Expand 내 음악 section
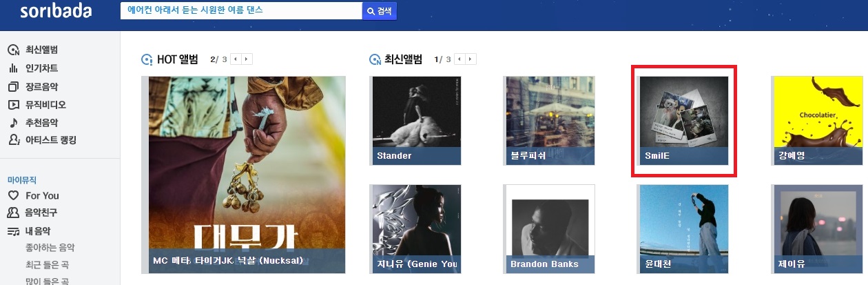Screen dimensions: 868x285 pyautogui.click(x=29, y=231)
